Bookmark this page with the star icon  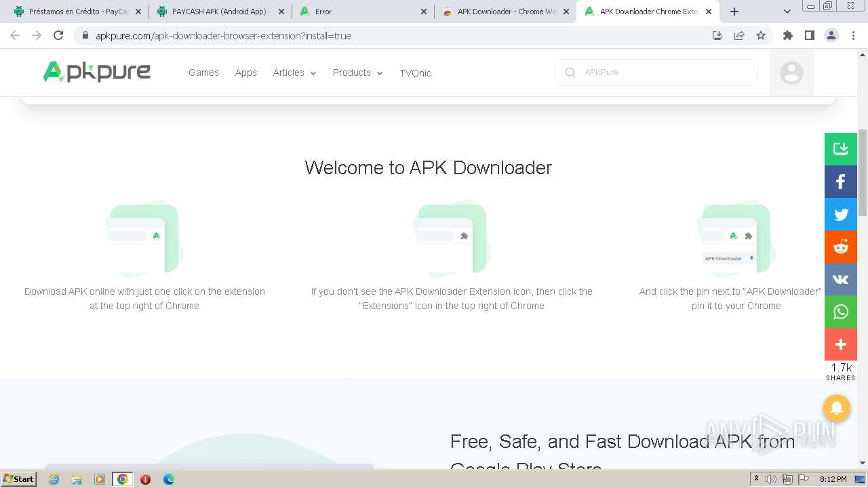tap(761, 35)
